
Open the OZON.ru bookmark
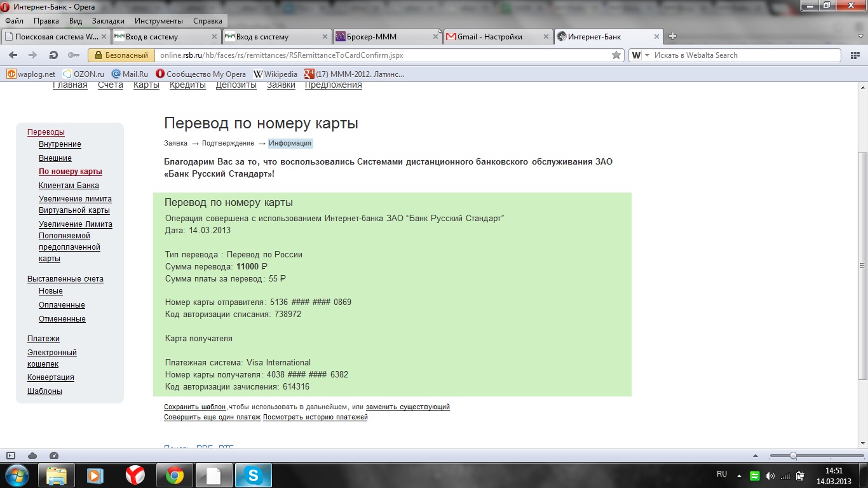coord(83,74)
